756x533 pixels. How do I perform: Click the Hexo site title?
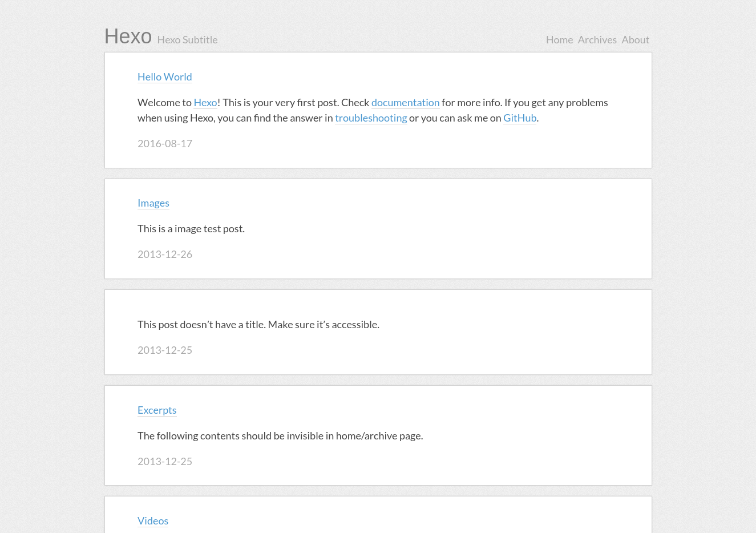click(128, 37)
